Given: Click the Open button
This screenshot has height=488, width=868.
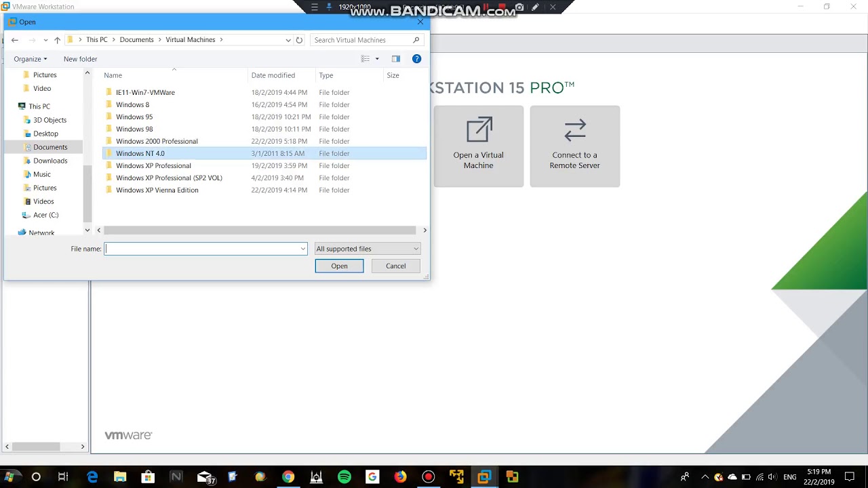Looking at the screenshot, I should pyautogui.click(x=339, y=266).
